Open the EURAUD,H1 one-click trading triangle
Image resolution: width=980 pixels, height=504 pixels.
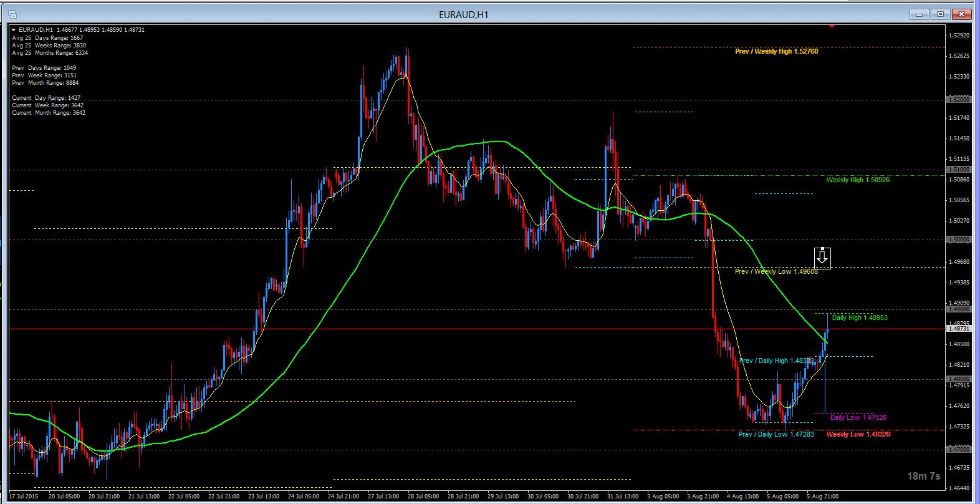[14, 30]
